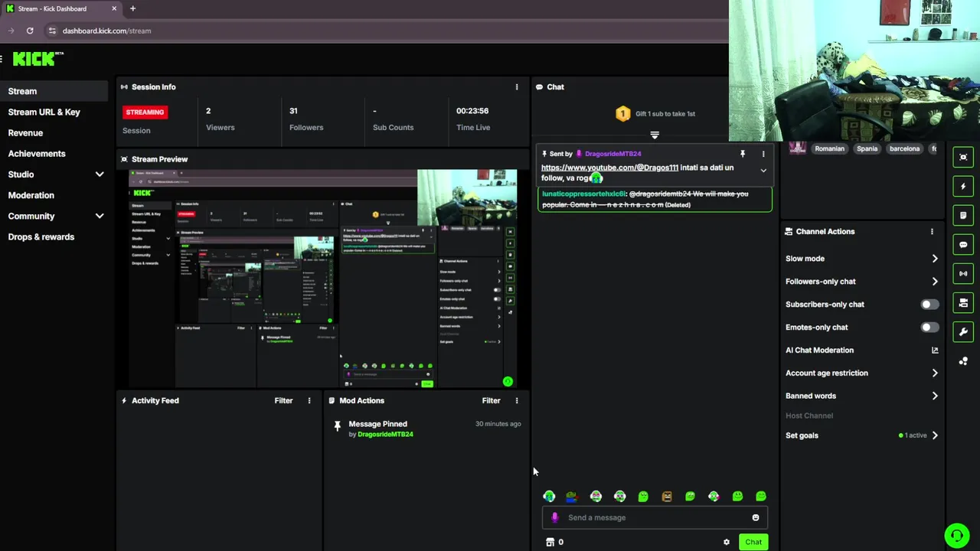The height and width of the screenshot is (551, 980).
Task: Open Activity Feed three-dot menu
Action: pos(309,400)
